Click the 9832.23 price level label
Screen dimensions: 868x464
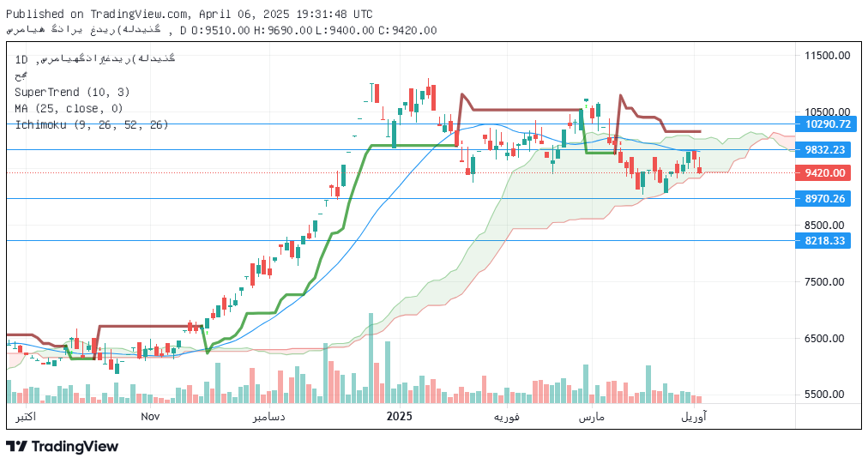[827, 149]
